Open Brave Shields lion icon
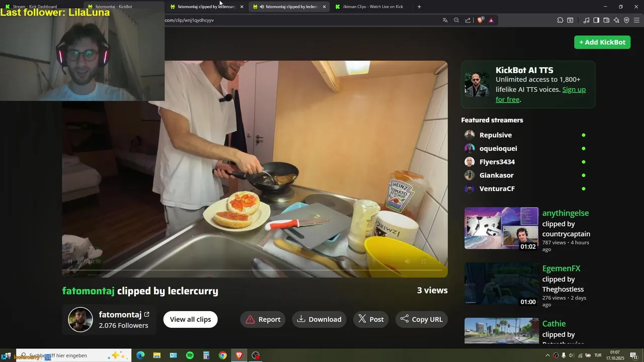This screenshot has width=644, height=362. tap(480, 20)
